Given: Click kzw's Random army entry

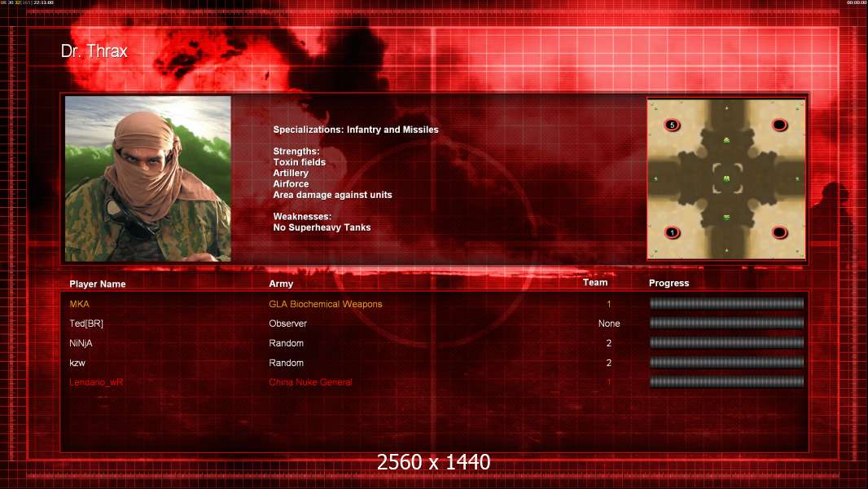Looking at the screenshot, I should click(286, 363).
